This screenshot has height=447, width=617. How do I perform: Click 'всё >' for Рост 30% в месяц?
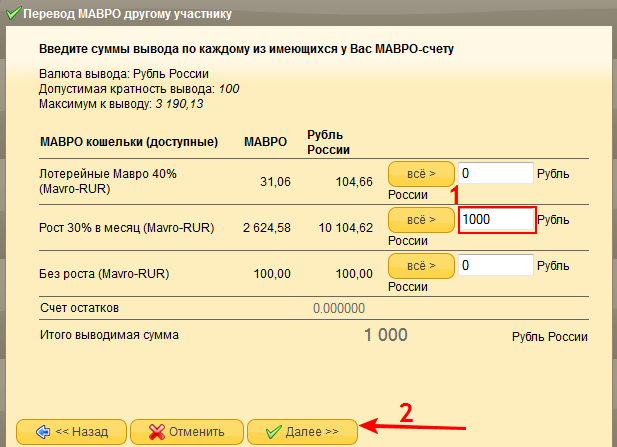(x=421, y=220)
